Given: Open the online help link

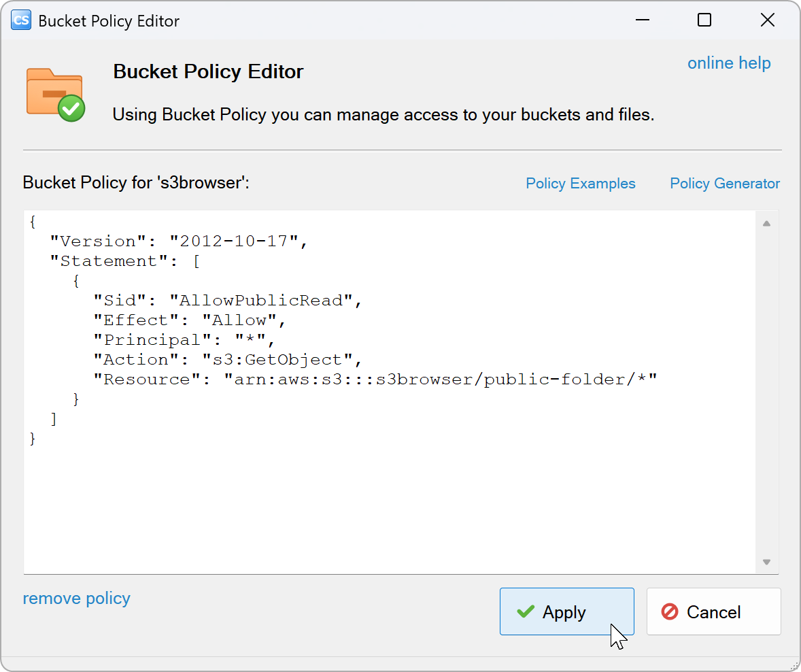Looking at the screenshot, I should pyautogui.click(x=728, y=63).
